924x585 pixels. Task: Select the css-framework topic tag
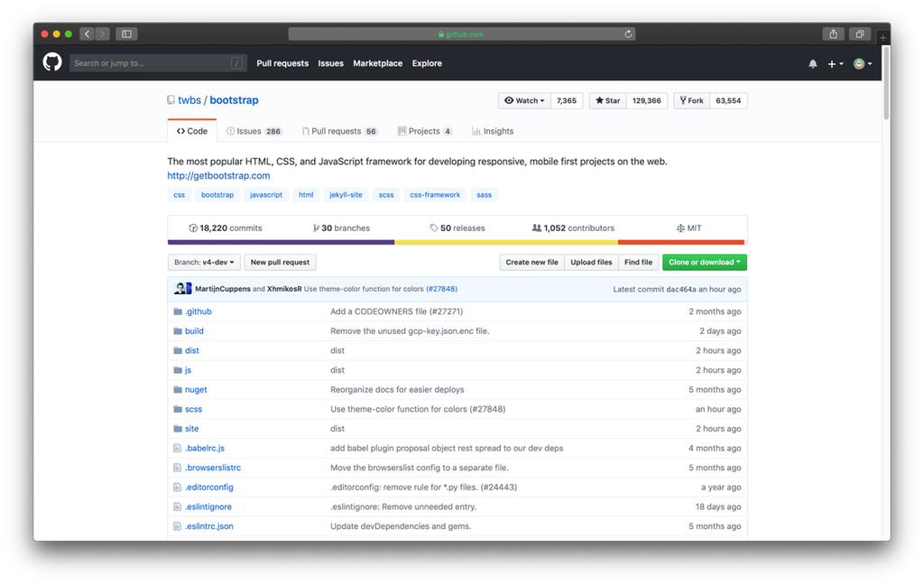pyautogui.click(x=435, y=195)
